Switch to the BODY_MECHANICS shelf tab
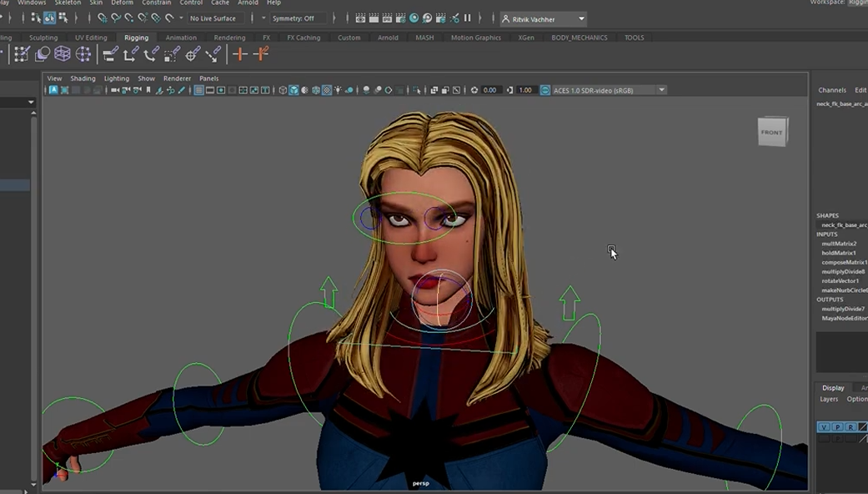 coord(579,38)
